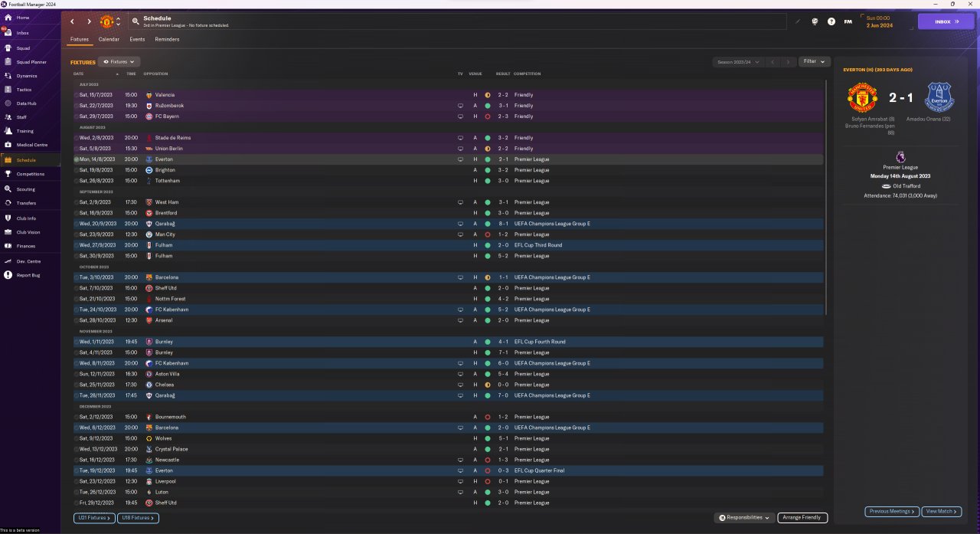Image resolution: width=980 pixels, height=534 pixels.
Task: Click the Manchester United club badge
Action: point(107,21)
